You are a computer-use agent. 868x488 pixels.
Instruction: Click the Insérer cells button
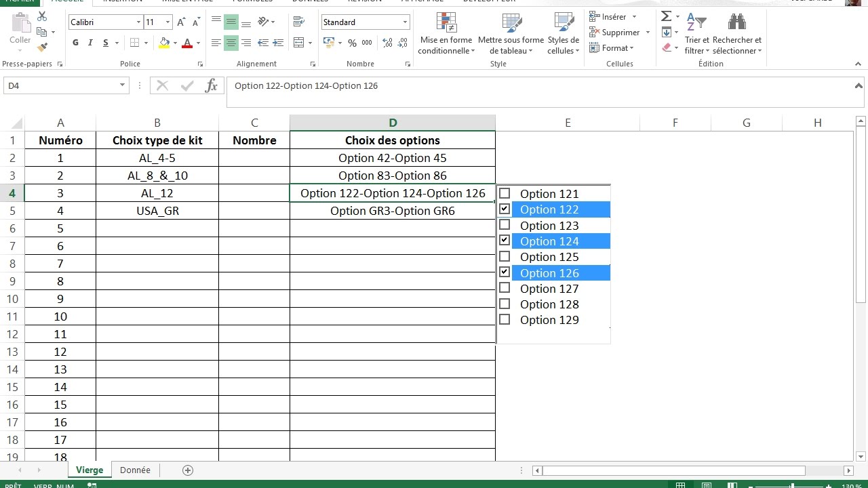(613, 16)
